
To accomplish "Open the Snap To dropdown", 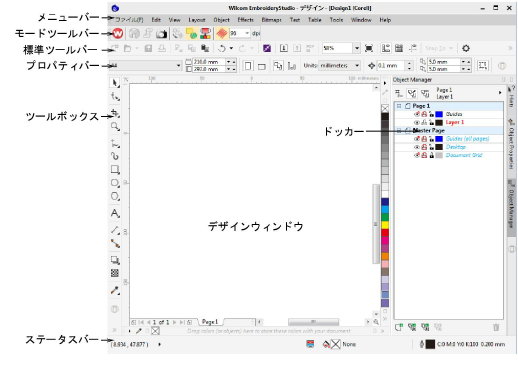I will [439, 49].
